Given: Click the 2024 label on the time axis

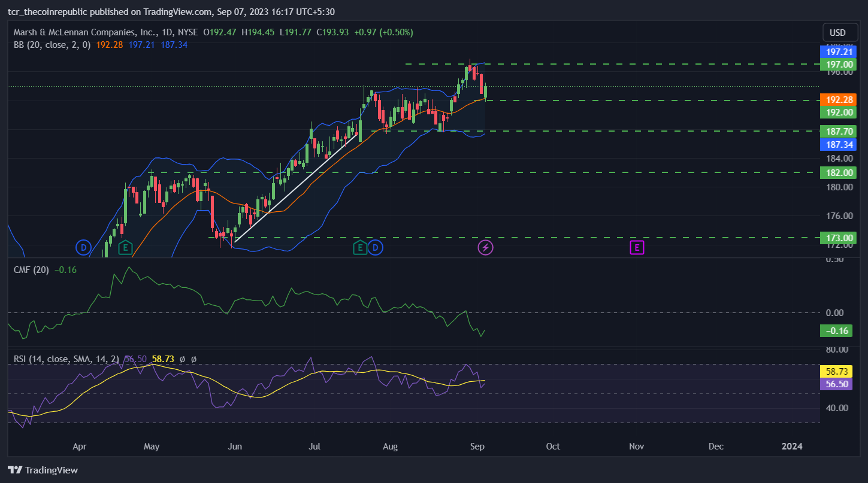Looking at the screenshot, I should click(793, 446).
